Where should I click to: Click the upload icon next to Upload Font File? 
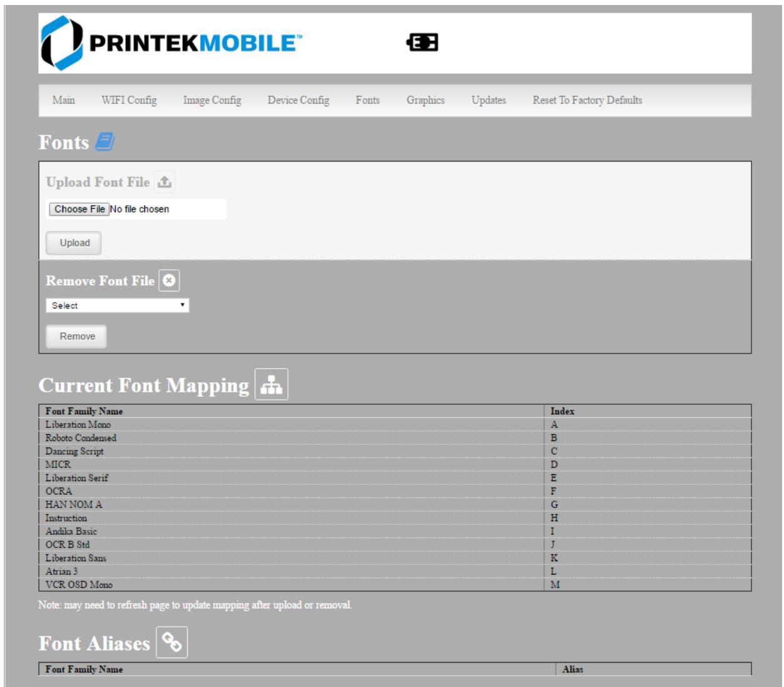point(164,182)
